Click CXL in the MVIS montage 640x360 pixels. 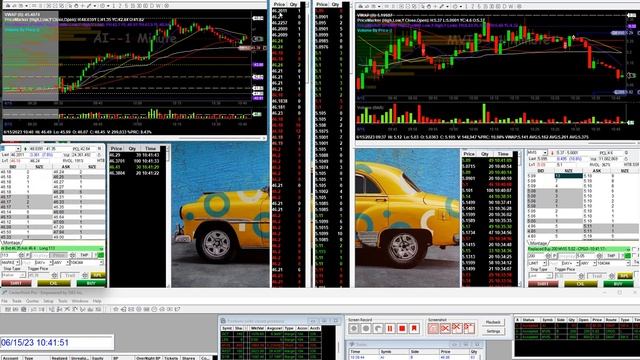(580, 284)
